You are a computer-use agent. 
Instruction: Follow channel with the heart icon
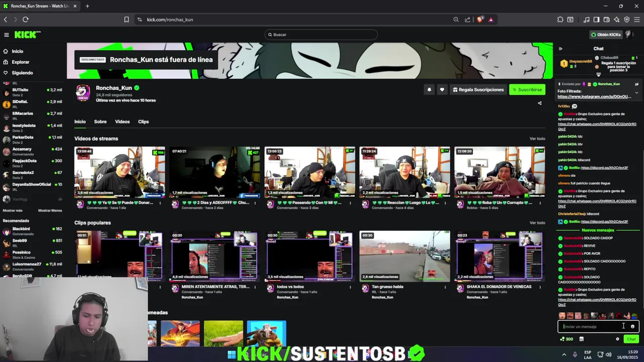coord(442,89)
